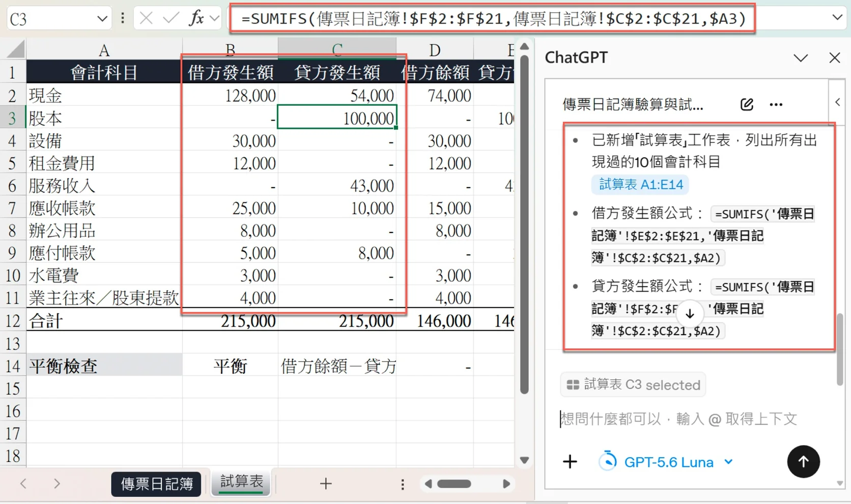
Task: Click the plus attach button in ChatGPT input
Action: (570, 462)
